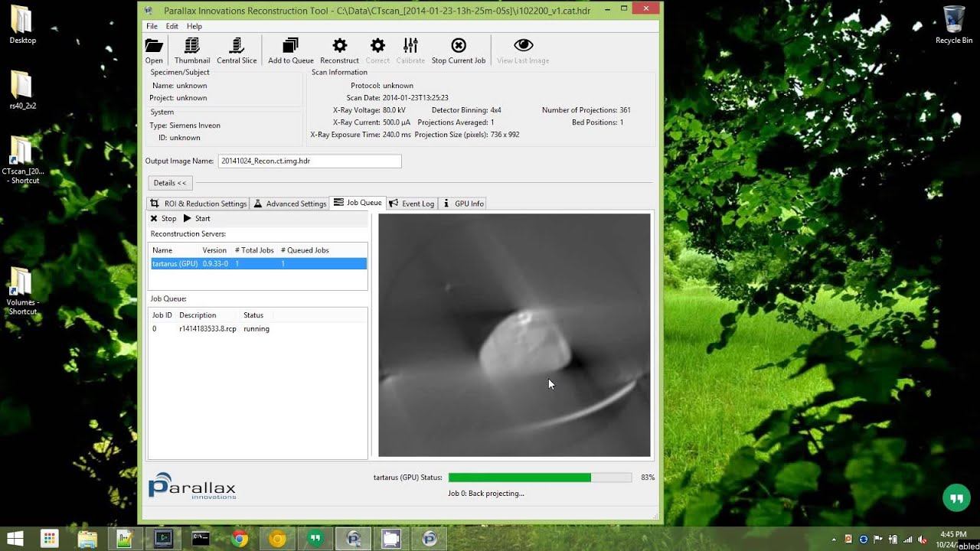Switch to ROI & Reduction Settings tab
Image resolution: width=980 pixels, height=551 pixels.
[x=198, y=204]
